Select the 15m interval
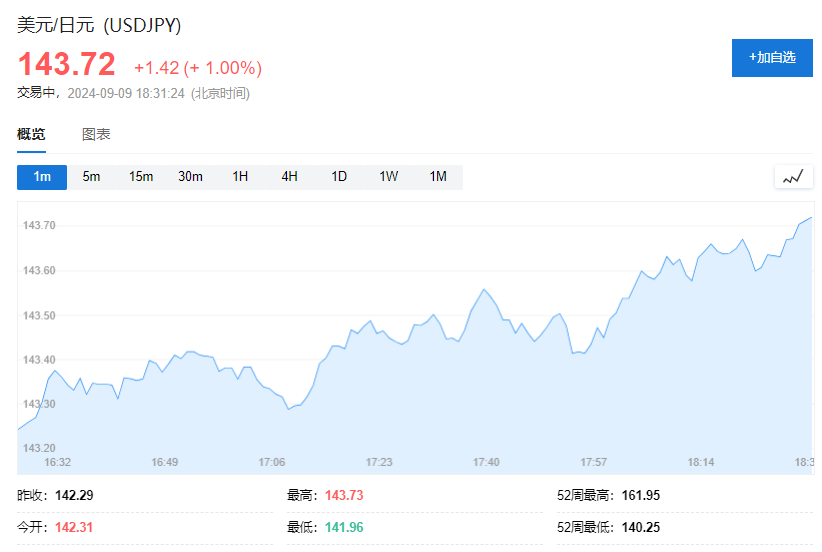This screenshot has width=822, height=552. click(x=141, y=177)
